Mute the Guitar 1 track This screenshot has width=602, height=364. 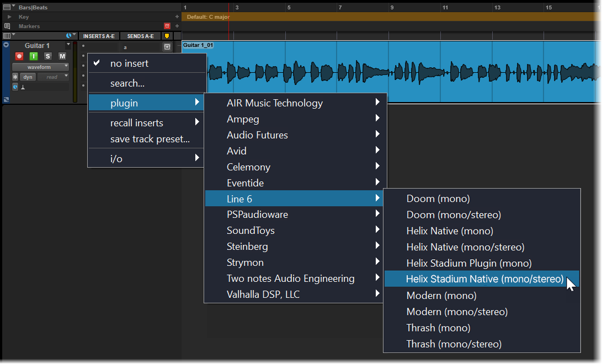coord(62,56)
